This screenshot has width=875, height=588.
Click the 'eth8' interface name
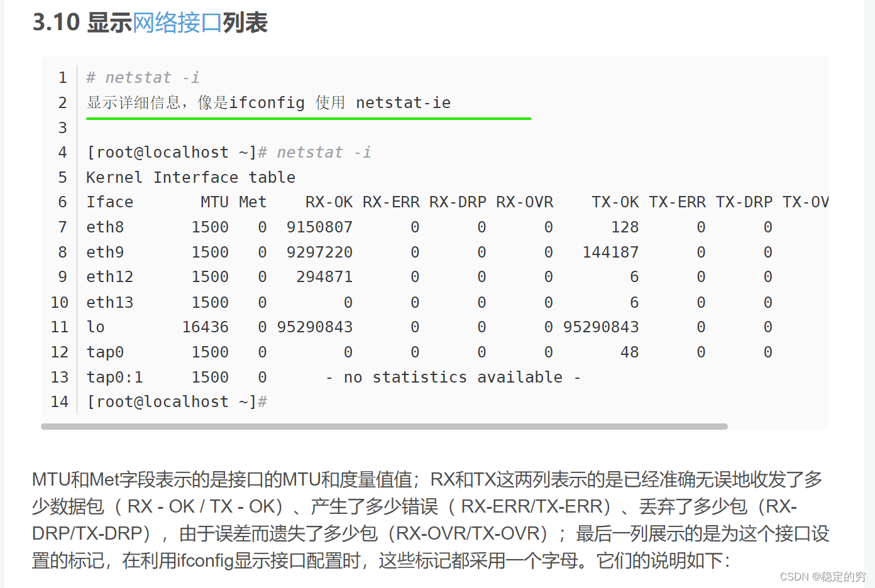(x=105, y=227)
